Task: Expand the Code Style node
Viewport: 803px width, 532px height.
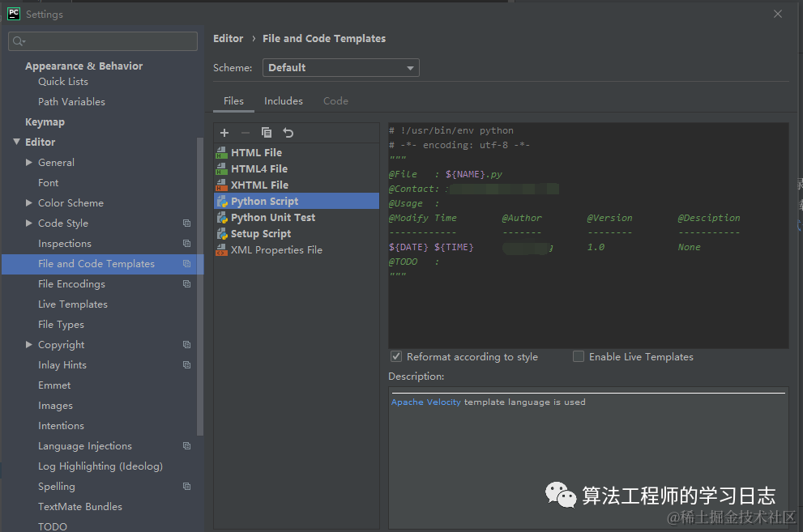Action: click(x=29, y=223)
